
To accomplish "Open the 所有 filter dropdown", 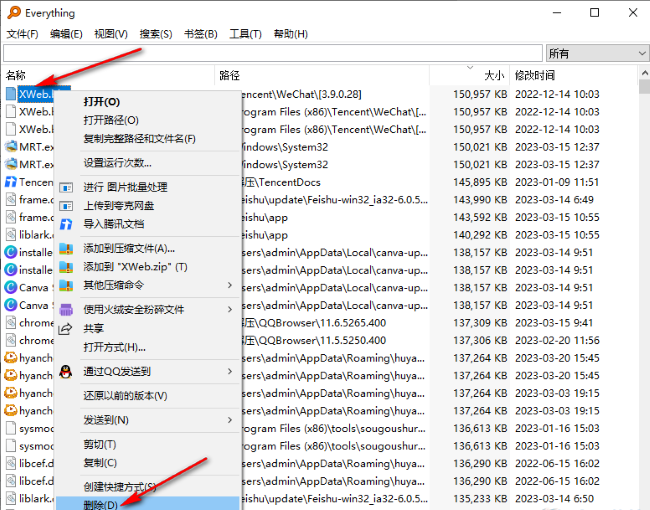I will coord(597,53).
